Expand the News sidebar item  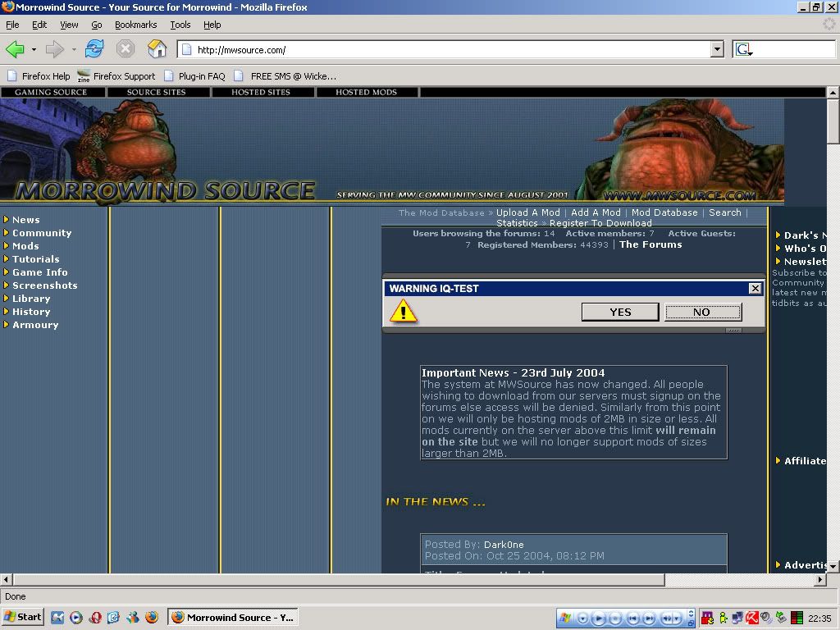21,220
